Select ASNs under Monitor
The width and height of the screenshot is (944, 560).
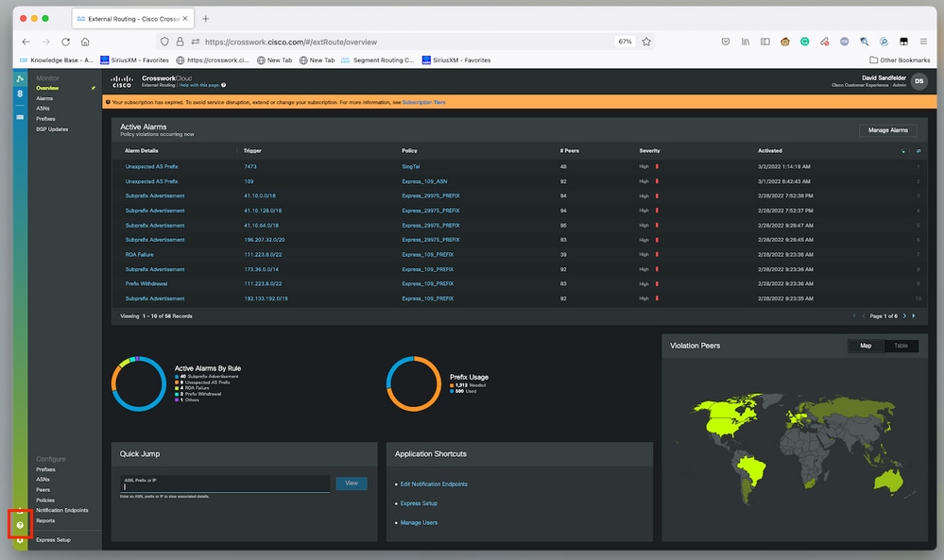pyautogui.click(x=43, y=109)
